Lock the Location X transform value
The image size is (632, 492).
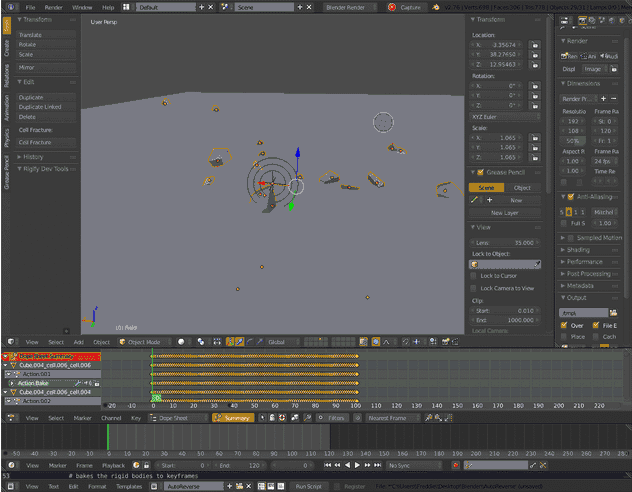(x=534, y=45)
